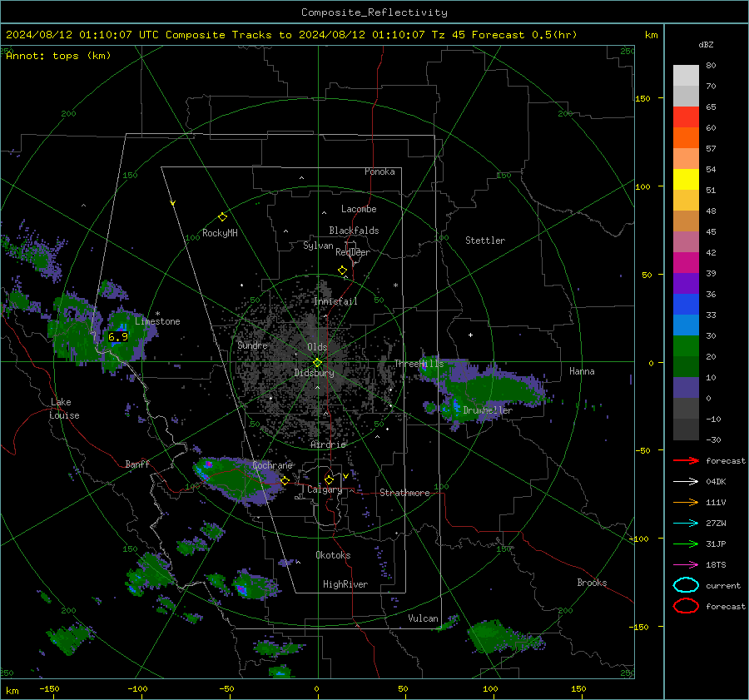Click the 18TS legend text
The width and height of the screenshot is (749, 700).
[716, 565]
